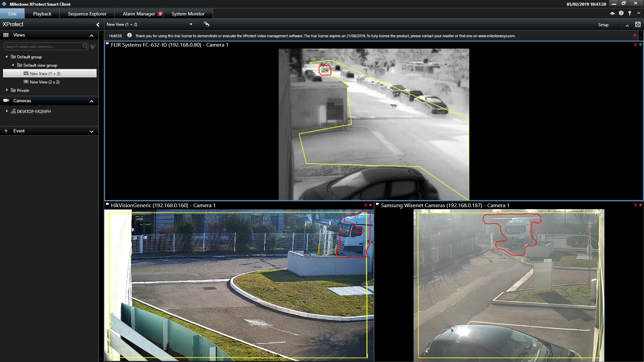Viewport: 644px width, 362px height.
Task: Click the FLIR Systems FC-632-ID camera title
Action: pyautogui.click(x=170, y=45)
